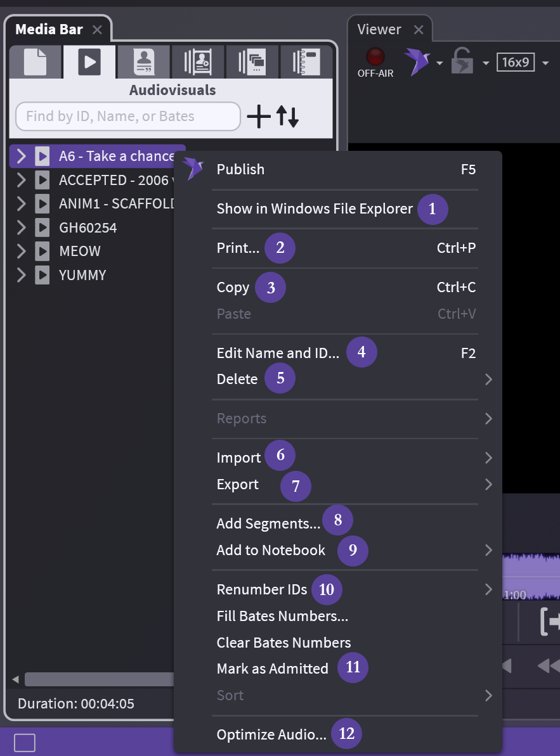Open the Export submenu
Image resolution: width=560 pixels, height=756 pixels.
[238, 485]
